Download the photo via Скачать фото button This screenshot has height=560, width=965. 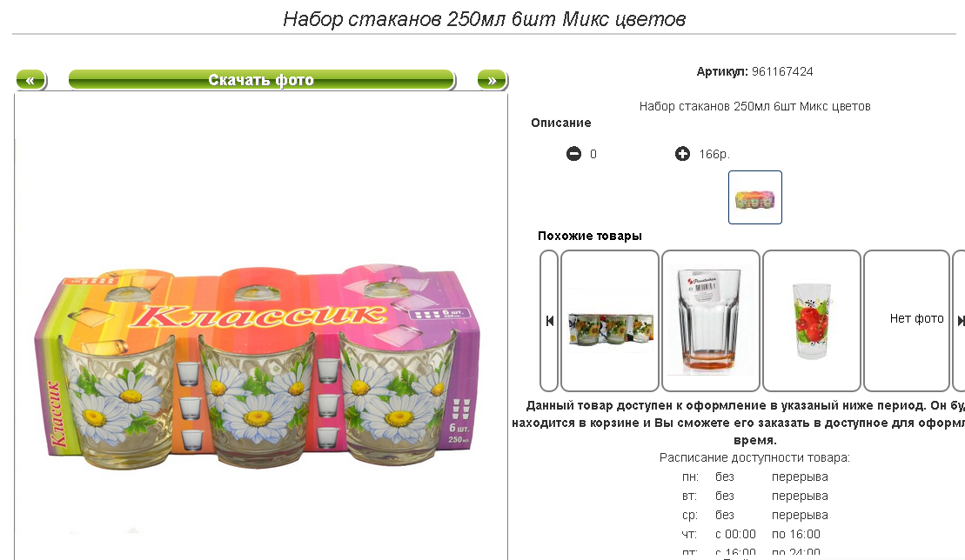(x=262, y=80)
